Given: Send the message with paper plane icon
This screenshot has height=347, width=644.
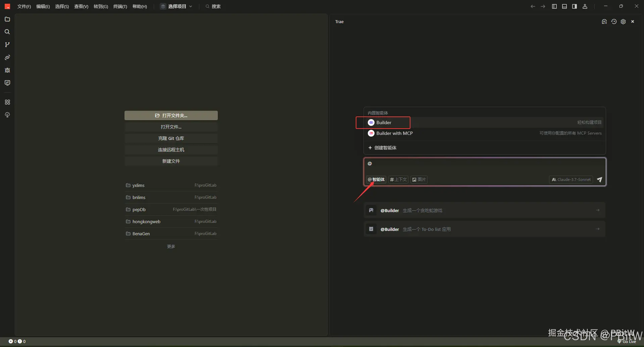Looking at the screenshot, I should click(599, 180).
